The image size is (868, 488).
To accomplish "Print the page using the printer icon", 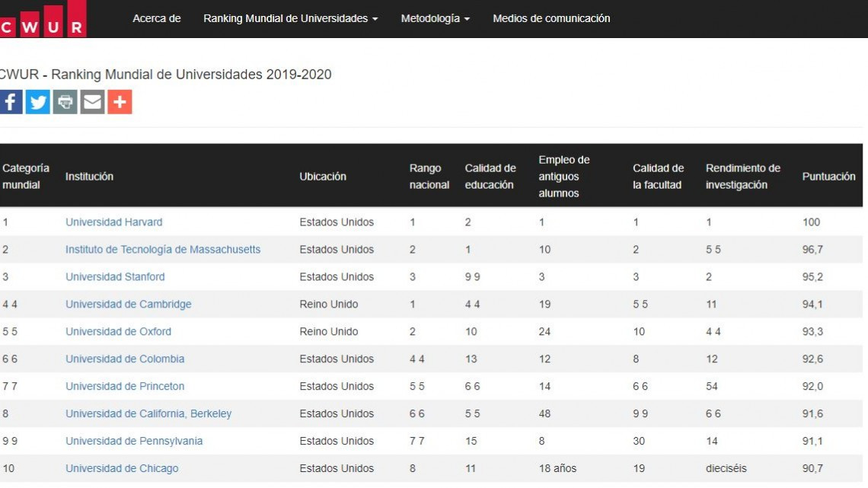I will click(x=65, y=101).
